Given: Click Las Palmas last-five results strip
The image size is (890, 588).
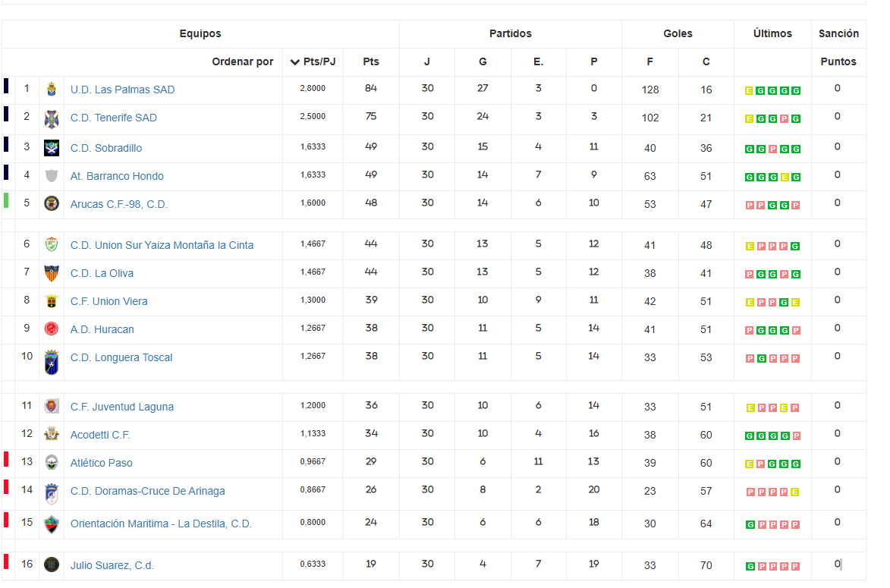Looking at the screenshot, I should click(x=772, y=91).
